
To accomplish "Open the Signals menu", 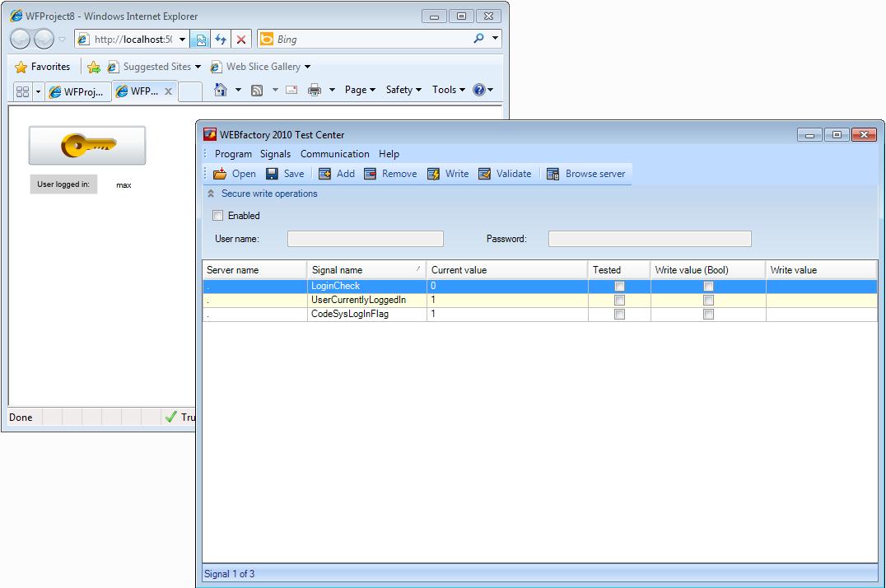I will [x=275, y=154].
